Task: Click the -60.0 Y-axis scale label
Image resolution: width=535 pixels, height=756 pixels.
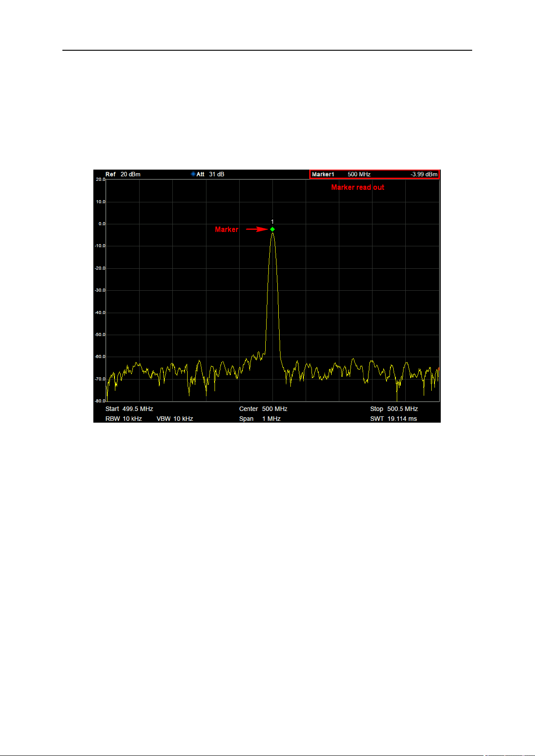Action: tap(100, 357)
